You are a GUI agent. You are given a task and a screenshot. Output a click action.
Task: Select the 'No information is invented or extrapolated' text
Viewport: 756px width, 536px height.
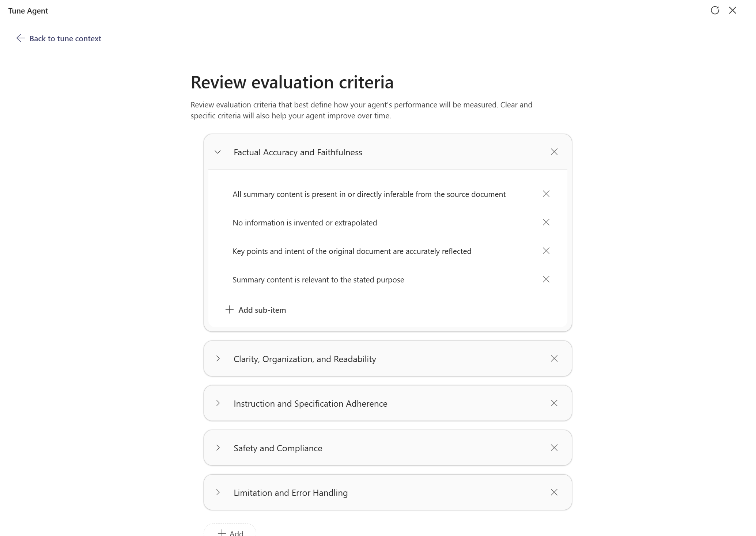305,223
